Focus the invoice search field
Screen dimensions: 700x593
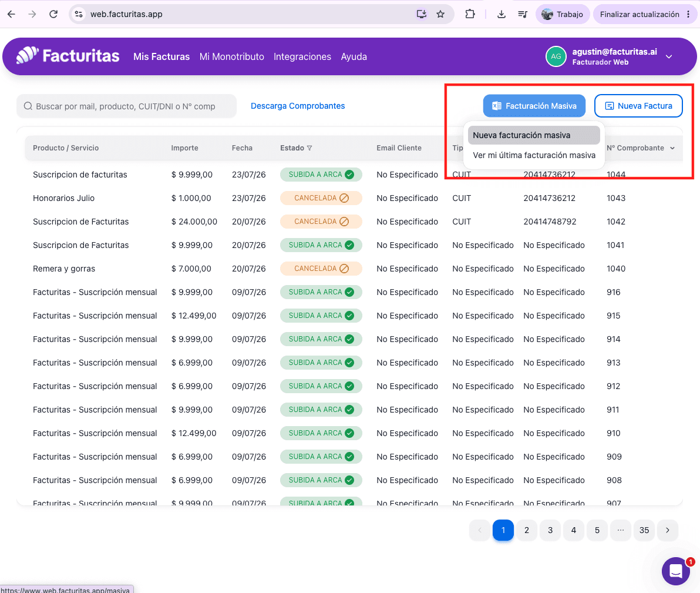(x=126, y=106)
